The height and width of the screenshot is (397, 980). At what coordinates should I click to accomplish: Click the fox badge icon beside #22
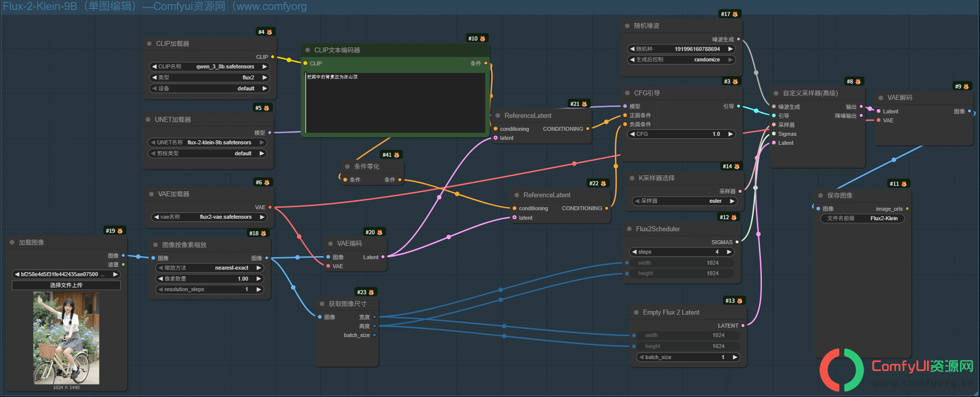[603, 183]
